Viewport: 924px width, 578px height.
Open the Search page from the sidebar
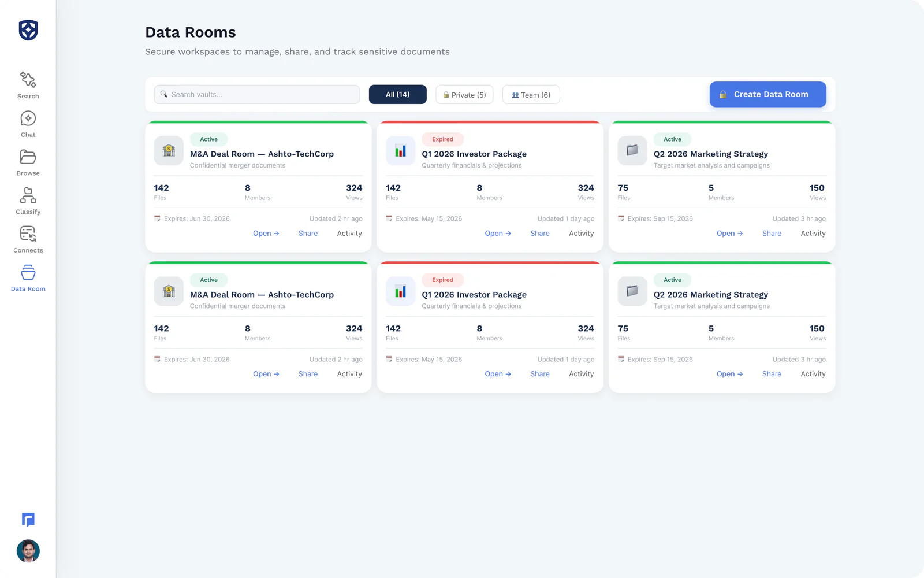point(28,85)
